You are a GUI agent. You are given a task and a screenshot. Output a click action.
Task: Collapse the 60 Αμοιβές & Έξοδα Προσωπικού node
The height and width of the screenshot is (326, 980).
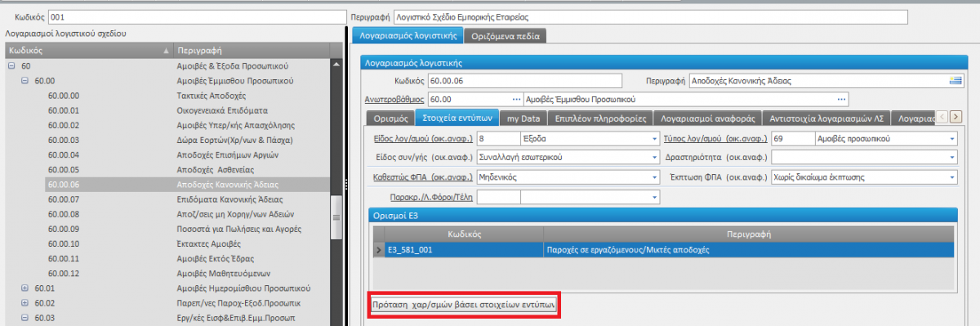[11, 66]
